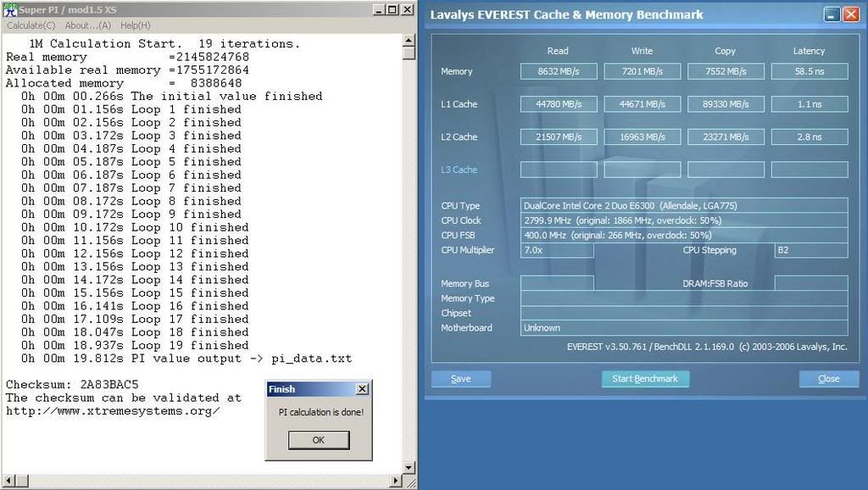Open the Help(H) menu

click(136, 25)
